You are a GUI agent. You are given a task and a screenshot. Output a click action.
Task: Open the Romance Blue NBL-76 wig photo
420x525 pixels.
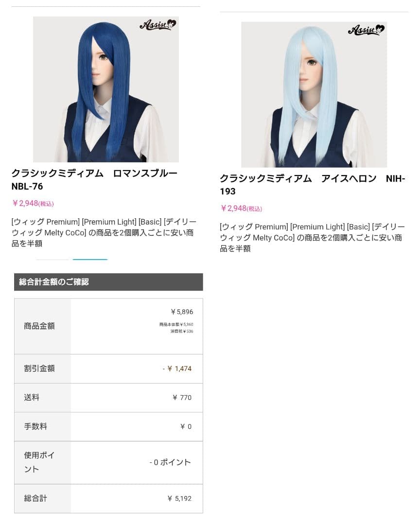tap(106, 89)
